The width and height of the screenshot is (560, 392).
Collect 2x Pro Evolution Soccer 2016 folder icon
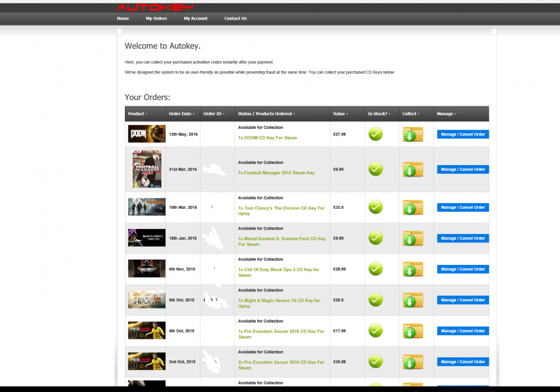[413, 362]
